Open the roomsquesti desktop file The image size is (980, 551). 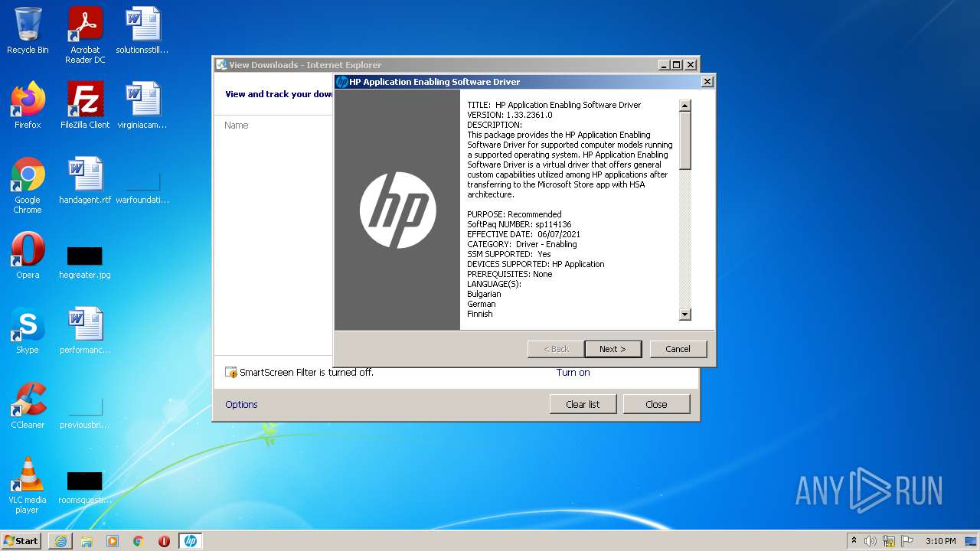[x=85, y=485]
